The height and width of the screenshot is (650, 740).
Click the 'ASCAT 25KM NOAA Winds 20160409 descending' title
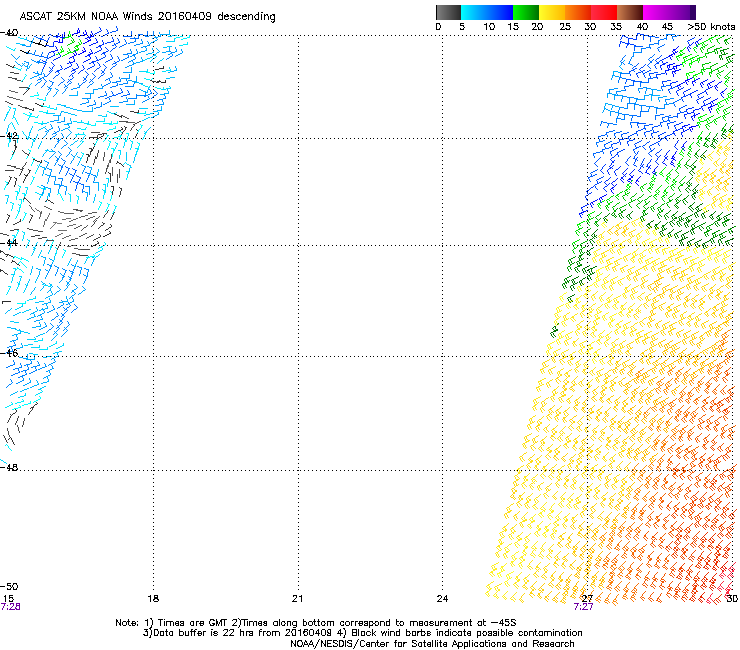[147, 17]
